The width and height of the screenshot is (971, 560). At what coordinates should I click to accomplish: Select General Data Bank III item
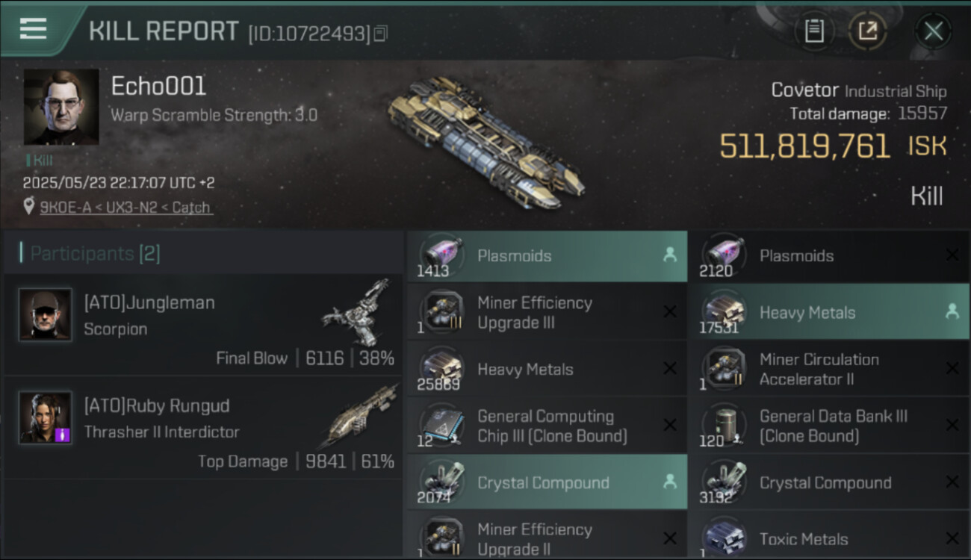828,426
